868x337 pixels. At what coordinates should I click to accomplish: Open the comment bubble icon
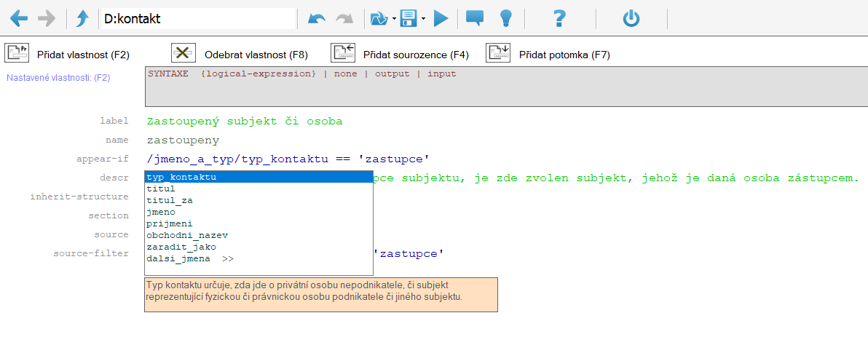tap(475, 18)
